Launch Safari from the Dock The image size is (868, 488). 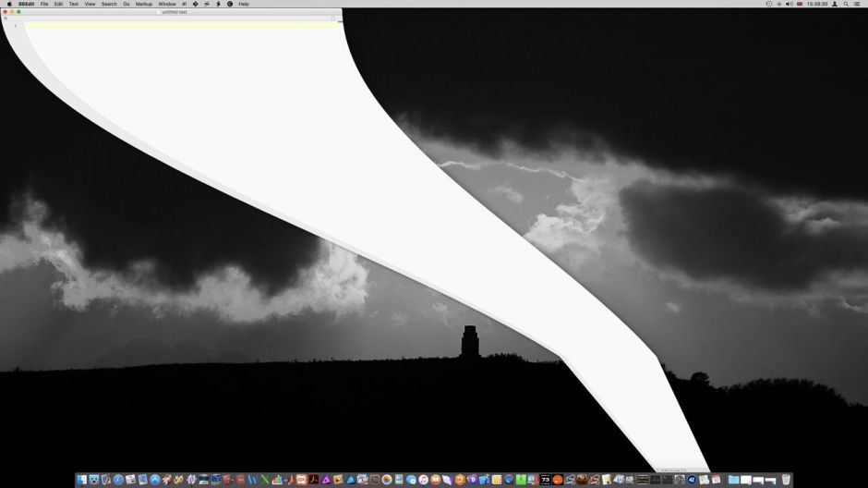pyautogui.click(x=118, y=480)
